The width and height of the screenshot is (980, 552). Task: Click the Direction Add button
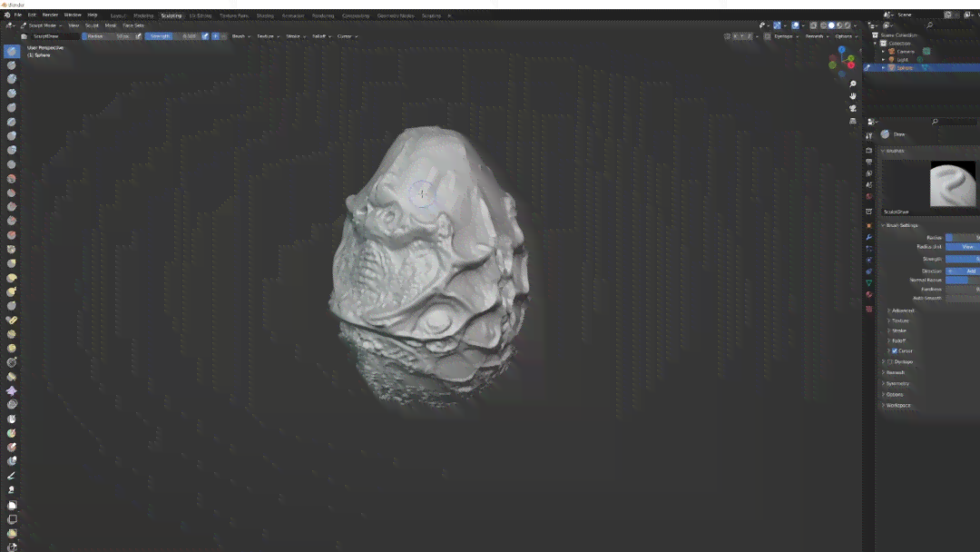pos(963,271)
